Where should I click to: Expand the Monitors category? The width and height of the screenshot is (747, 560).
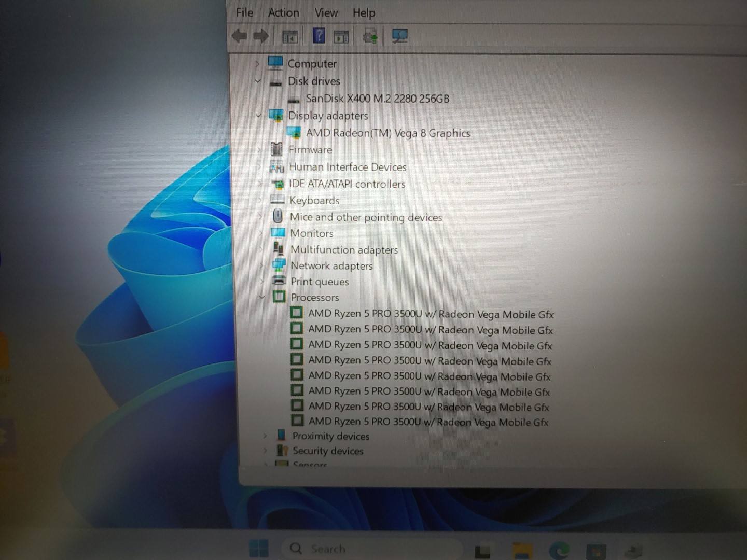click(261, 233)
